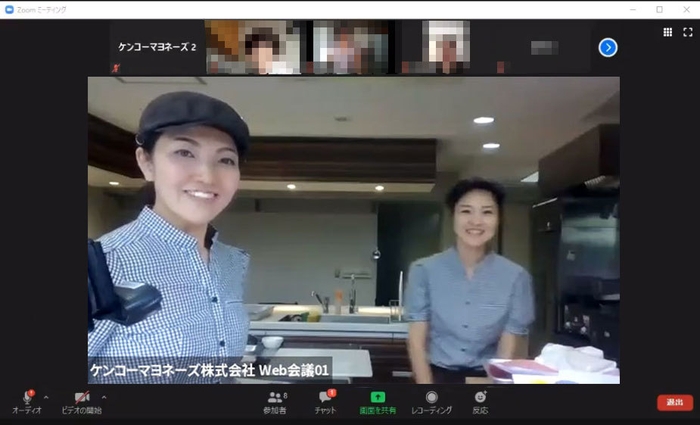Viewport: 700px width, 425px height.
Task: Click the red leave (退出) button
Action: (x=674, y=402)
